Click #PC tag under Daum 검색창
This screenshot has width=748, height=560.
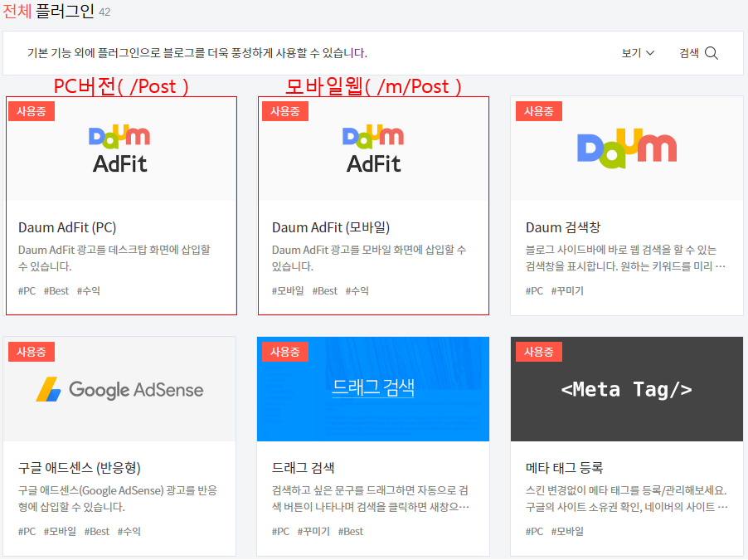534,290
